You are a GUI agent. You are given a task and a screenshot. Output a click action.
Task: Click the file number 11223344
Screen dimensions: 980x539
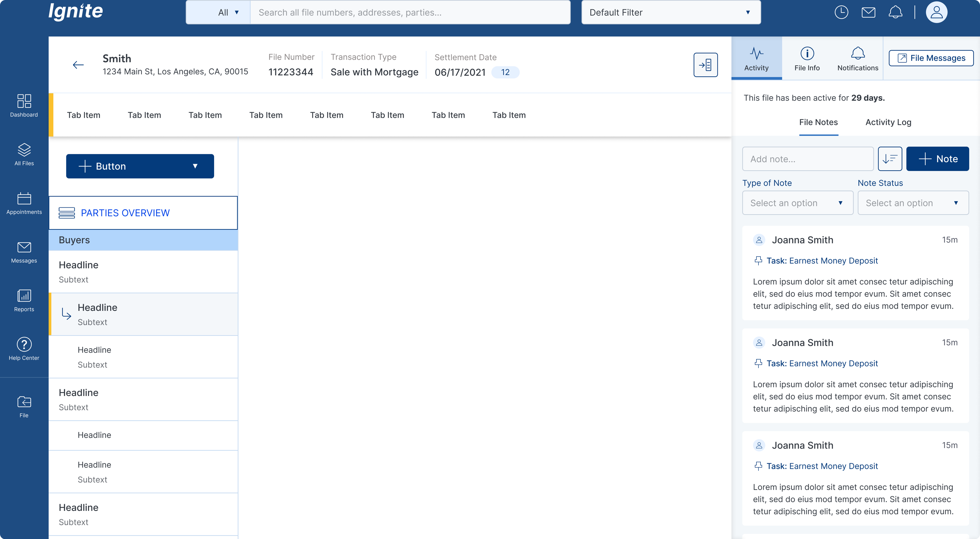pyautogui.click(x=291, y=72)
